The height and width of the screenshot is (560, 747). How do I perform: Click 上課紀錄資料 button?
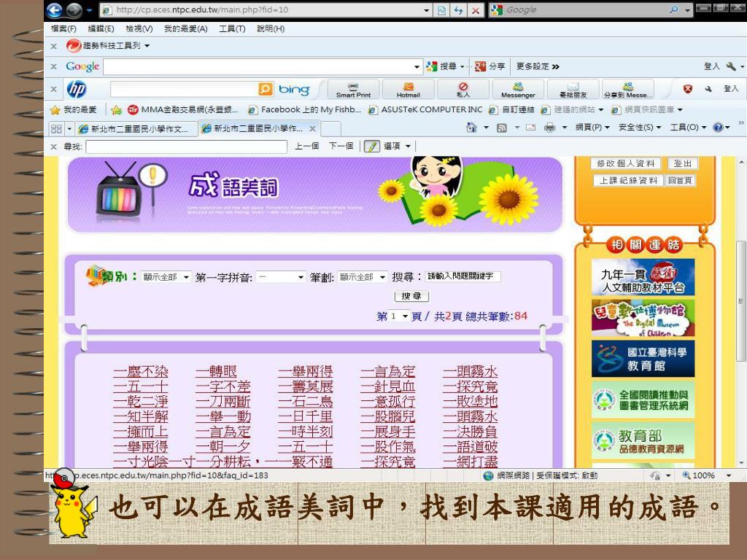(x=628, y=181)
